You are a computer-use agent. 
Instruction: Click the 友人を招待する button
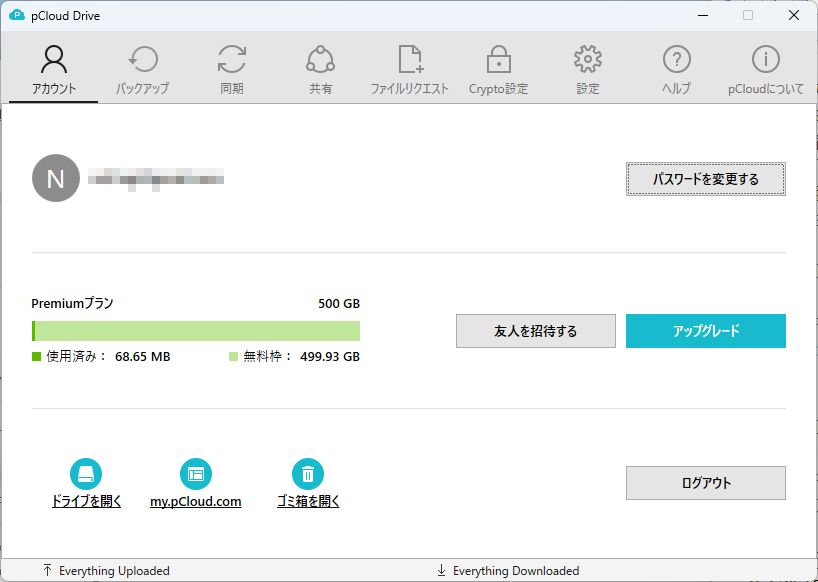tap(536, 331)
